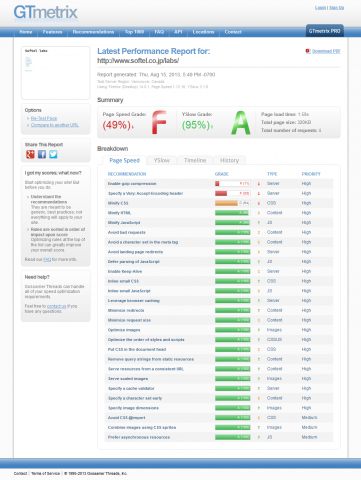Open Contact in navigation bar

[x=233, y=32]
